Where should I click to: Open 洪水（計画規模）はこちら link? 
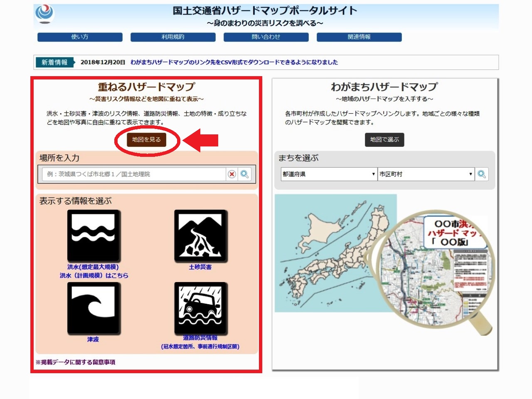coord(94,275)
